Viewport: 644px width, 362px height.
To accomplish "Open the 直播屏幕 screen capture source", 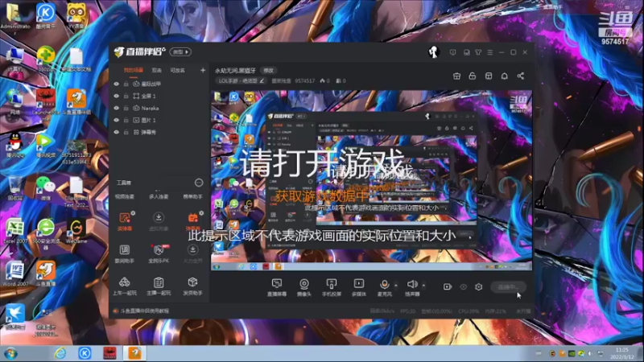I will coord(277,287).
